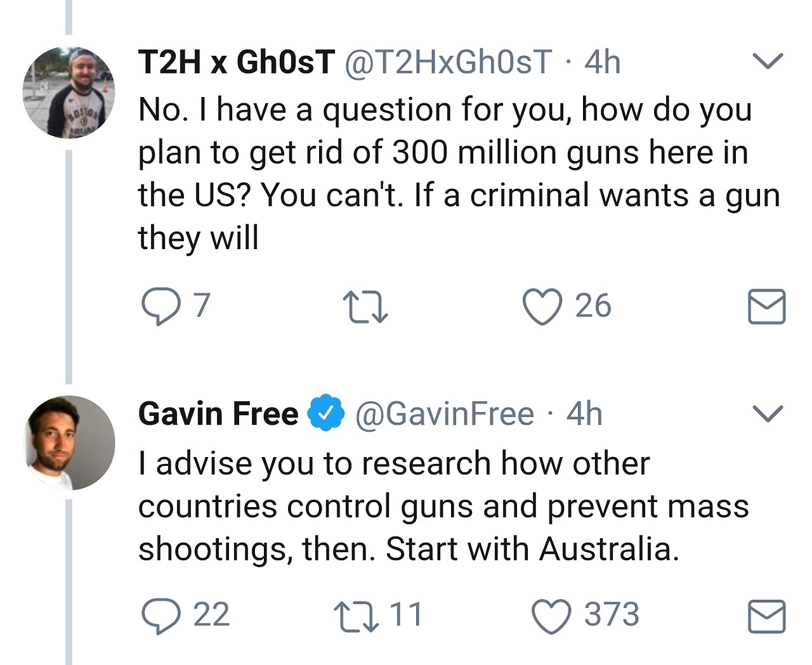
Task: Open the T2H x Gh0sT display name
Action: point(236,62)
